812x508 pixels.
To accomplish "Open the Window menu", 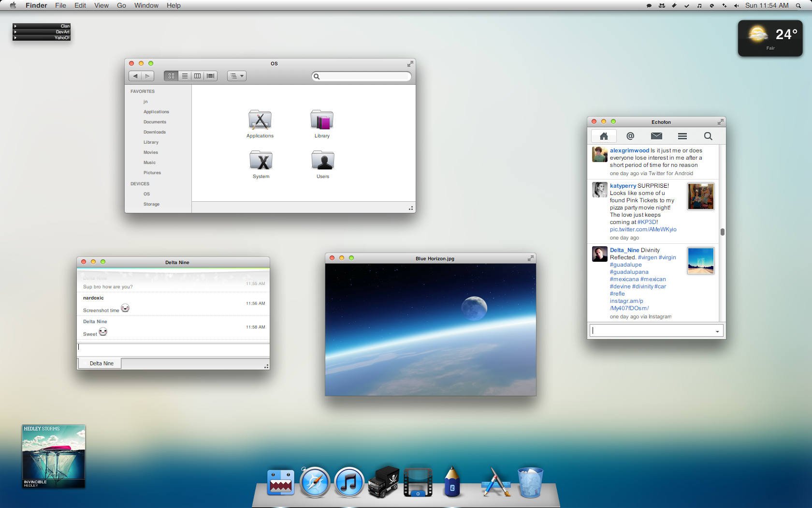I will pyautogui.click(x=146, y=5).
